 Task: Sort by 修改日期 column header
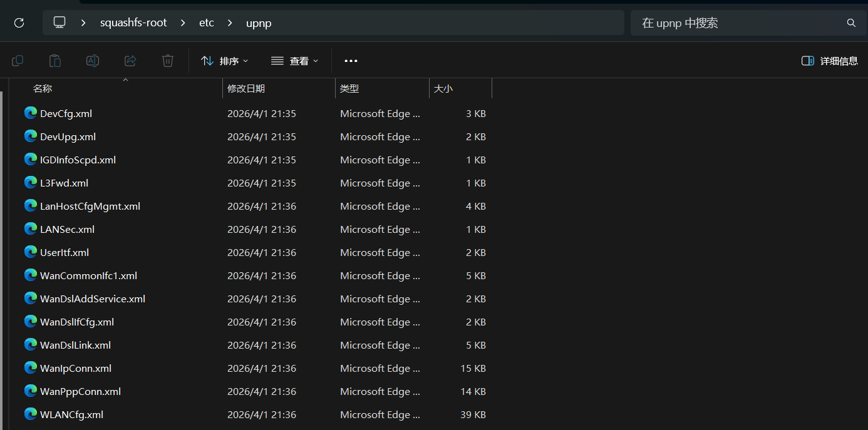click(x=246, y=89)
